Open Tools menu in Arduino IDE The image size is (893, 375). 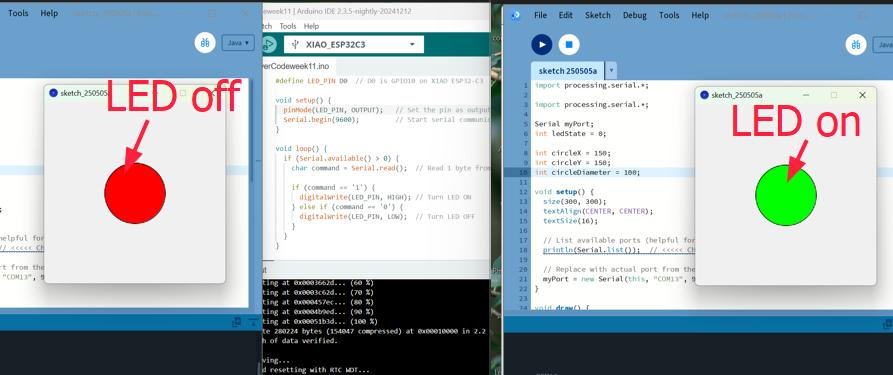(x=288, y=26)
